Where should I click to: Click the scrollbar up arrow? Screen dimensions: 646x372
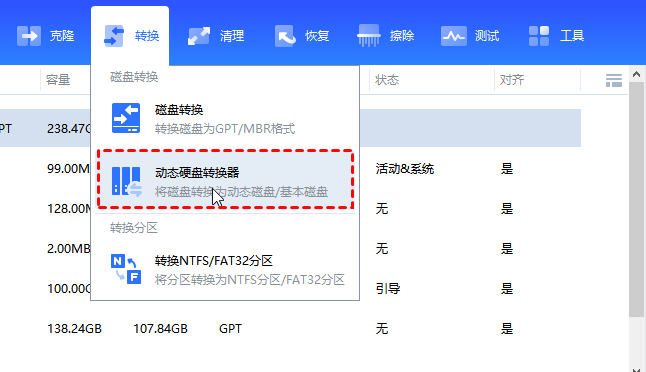pyautogui.click(x=637, y=75)
